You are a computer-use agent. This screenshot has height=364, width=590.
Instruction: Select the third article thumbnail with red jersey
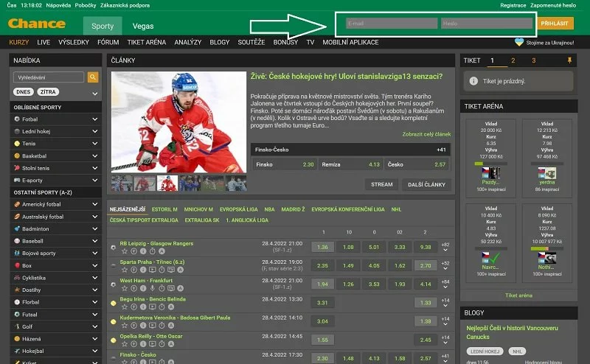[x=167, y=183]
